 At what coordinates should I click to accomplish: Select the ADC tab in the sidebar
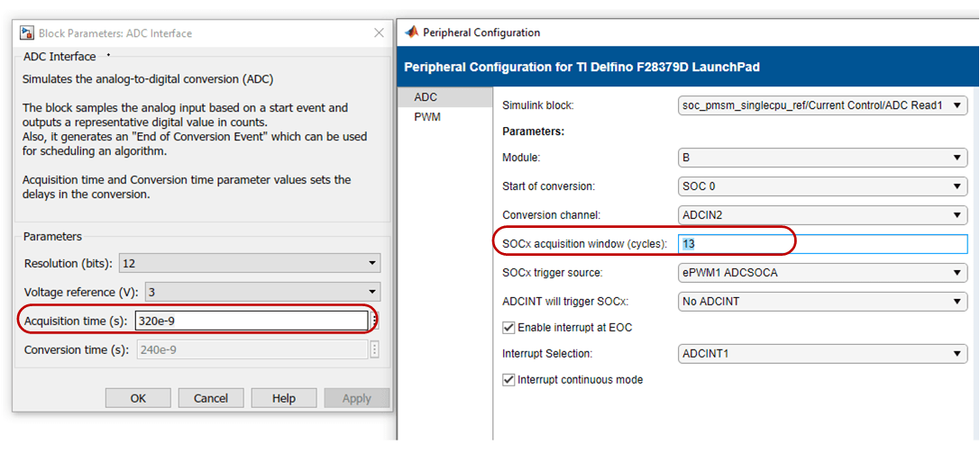426,96
